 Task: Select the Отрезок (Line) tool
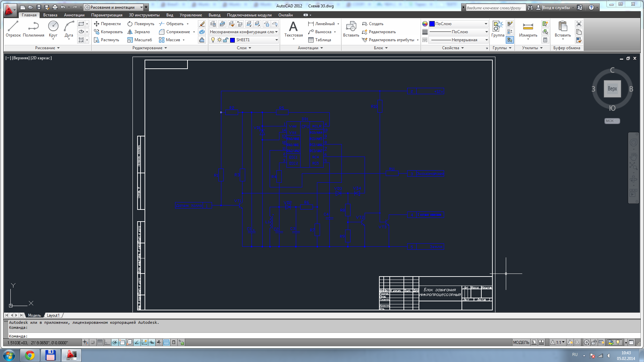tap(13, 29)
